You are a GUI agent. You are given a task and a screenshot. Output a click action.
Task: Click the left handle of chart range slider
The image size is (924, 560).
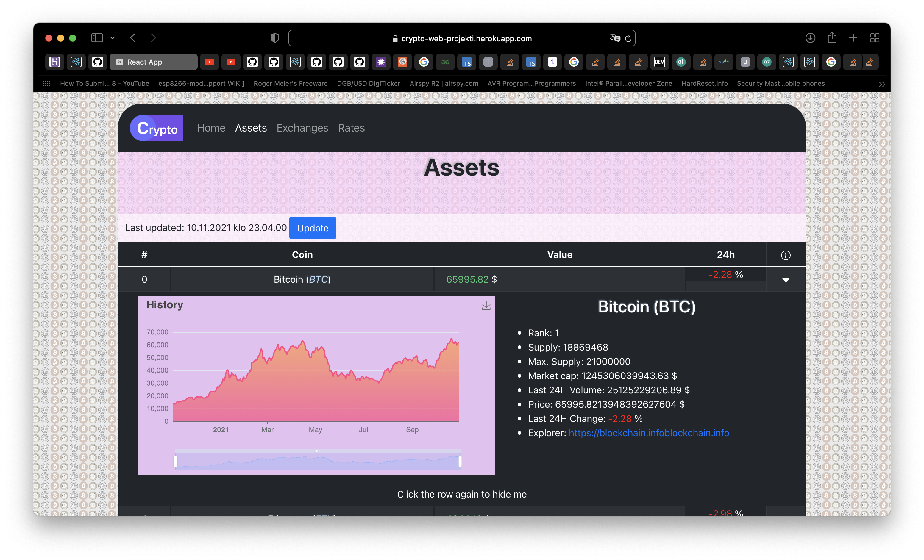click(x=176, y=462)
